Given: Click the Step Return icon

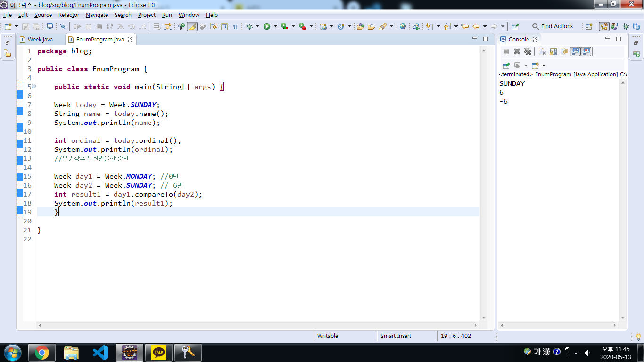Looking at the screenshot, I should click(143, 26).
